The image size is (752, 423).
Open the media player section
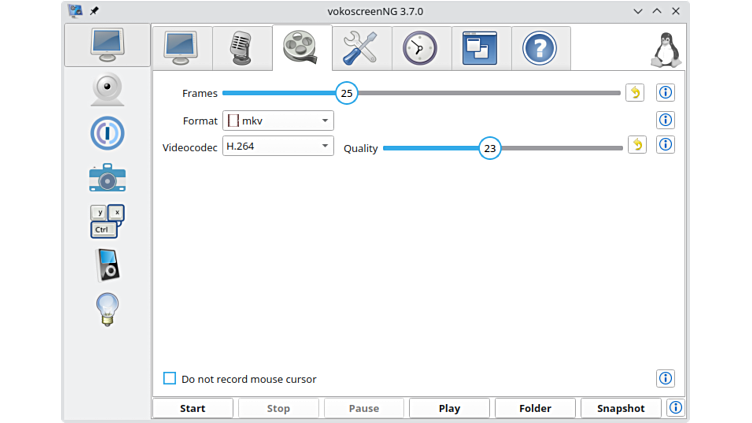coord(107,265)
